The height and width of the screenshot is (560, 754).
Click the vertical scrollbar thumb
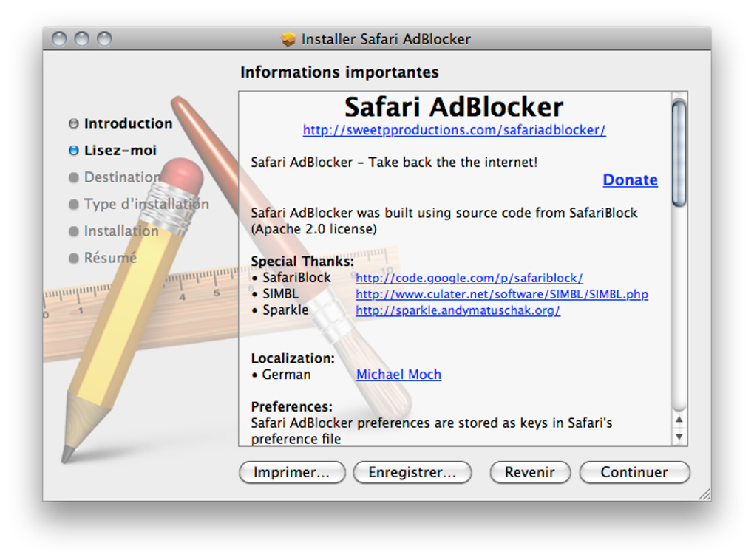tap(679, 153)
